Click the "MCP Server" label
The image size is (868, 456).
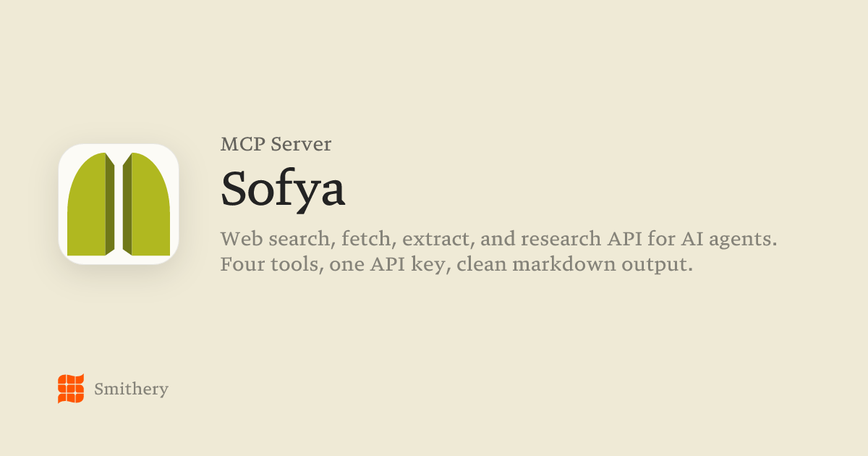coord(276,144)
